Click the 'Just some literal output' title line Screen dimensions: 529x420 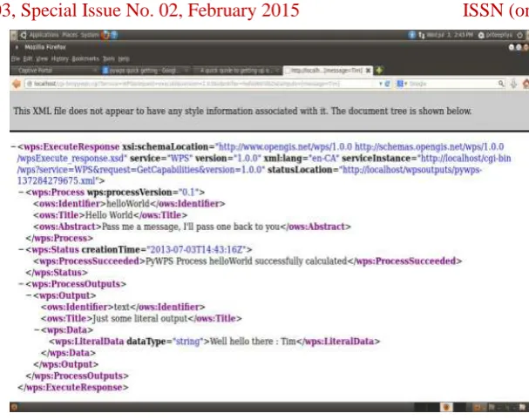[x=141, y=318]
